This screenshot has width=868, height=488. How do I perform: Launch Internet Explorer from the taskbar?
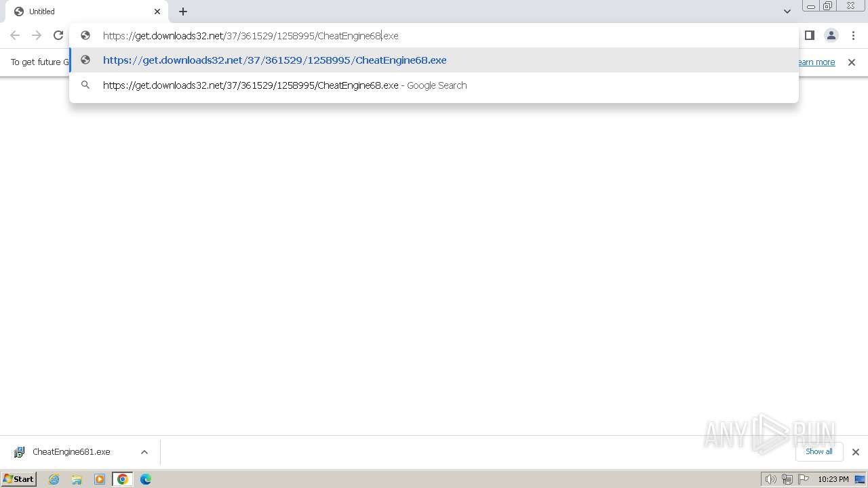pos(54,479)
